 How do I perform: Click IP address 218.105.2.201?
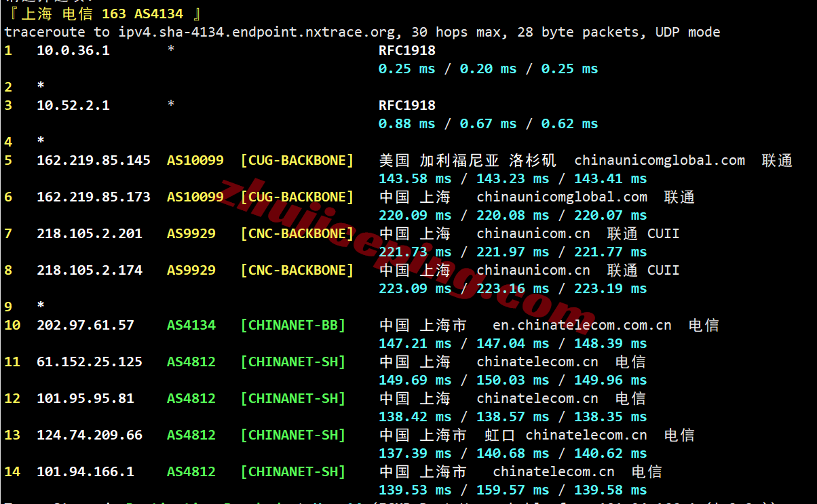click(x=90, y=233)
